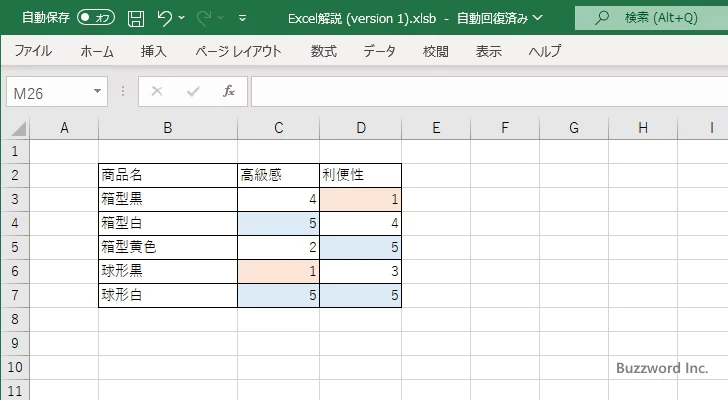Select the cell 箱型白

tap(168, 223)
